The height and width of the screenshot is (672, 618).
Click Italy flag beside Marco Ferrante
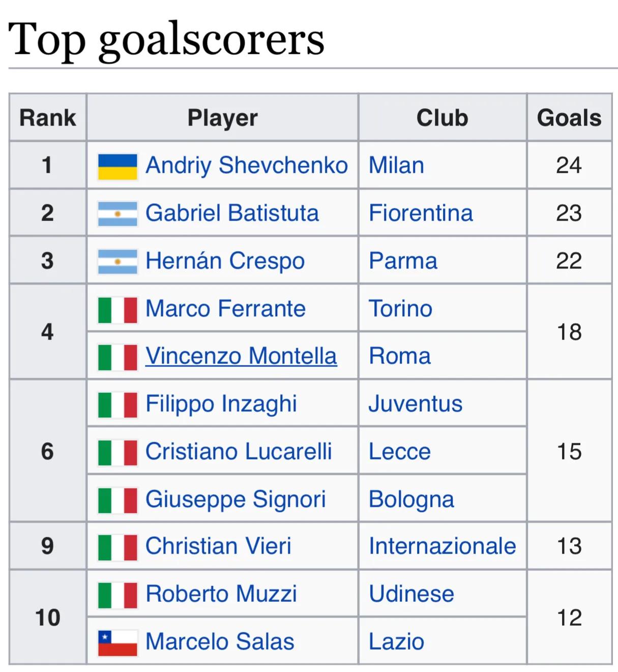[x=117, y=310]
